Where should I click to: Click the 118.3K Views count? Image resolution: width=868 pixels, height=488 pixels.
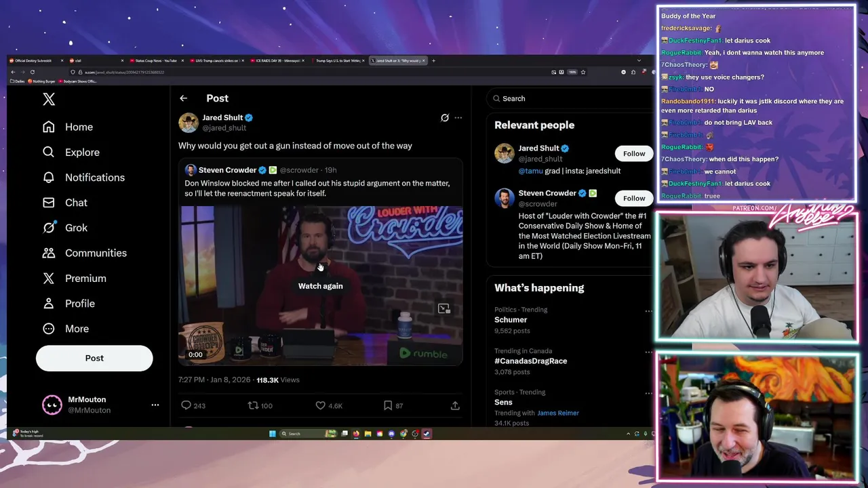[277, 380]
